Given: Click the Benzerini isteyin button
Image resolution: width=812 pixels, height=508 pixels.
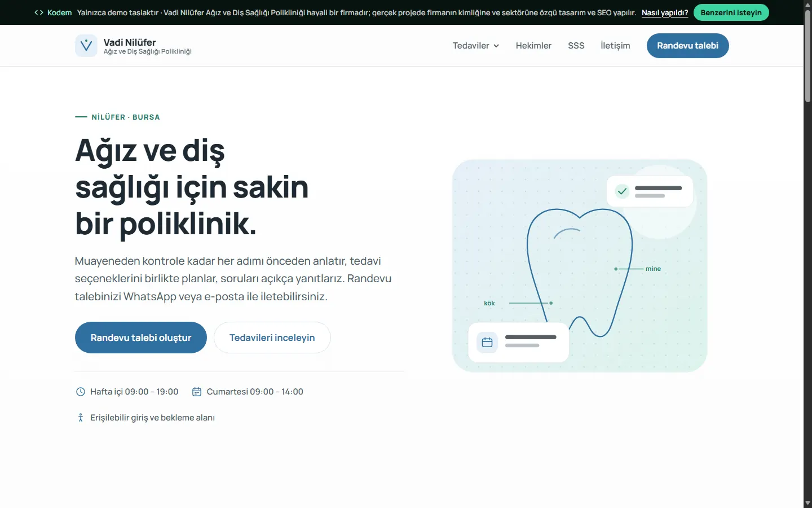Looking at the screenshot, I should (731, 12).
